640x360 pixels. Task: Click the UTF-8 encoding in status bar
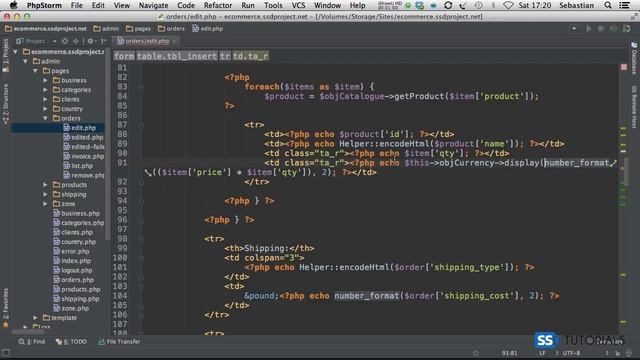click(x=571, y=353)
